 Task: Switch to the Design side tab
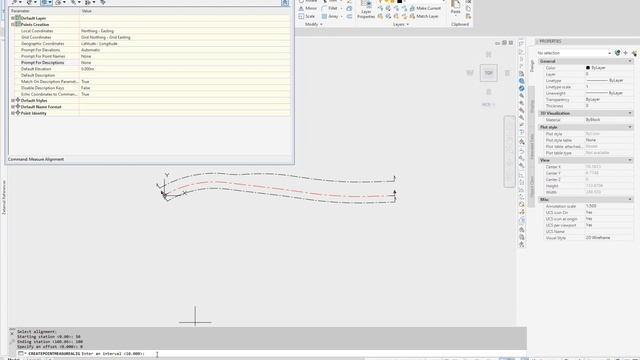coord(531,67)
